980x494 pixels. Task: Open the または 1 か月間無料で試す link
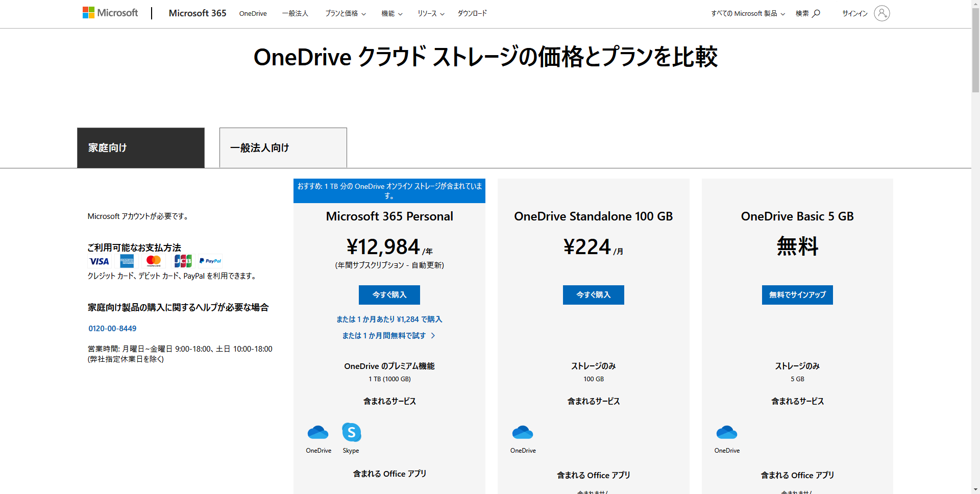click(389, 336)
